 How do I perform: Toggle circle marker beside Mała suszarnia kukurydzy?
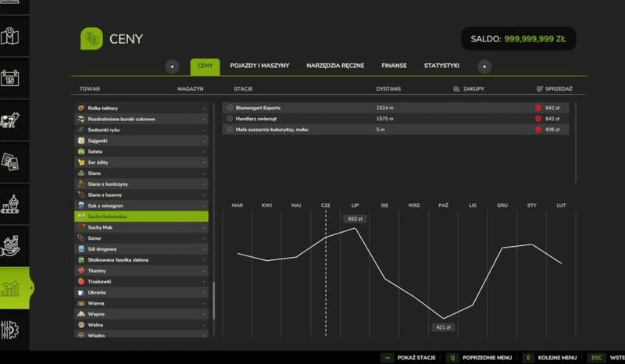230,130
